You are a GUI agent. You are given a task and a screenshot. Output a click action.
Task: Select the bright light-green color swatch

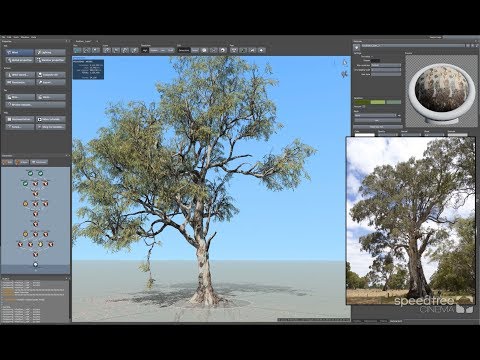click(x=378, y=102)
